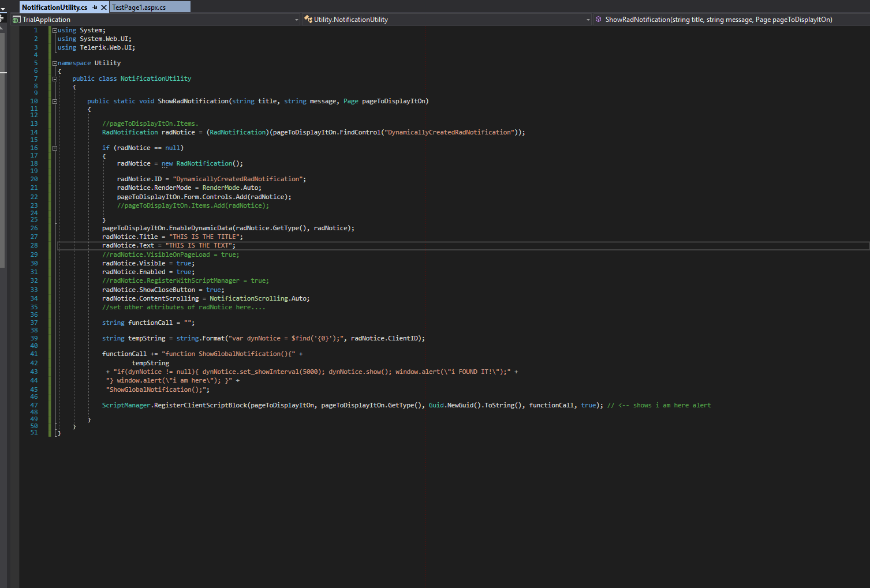Click the pin icon on NotificationUtility.cs tab

coord(95,8)
